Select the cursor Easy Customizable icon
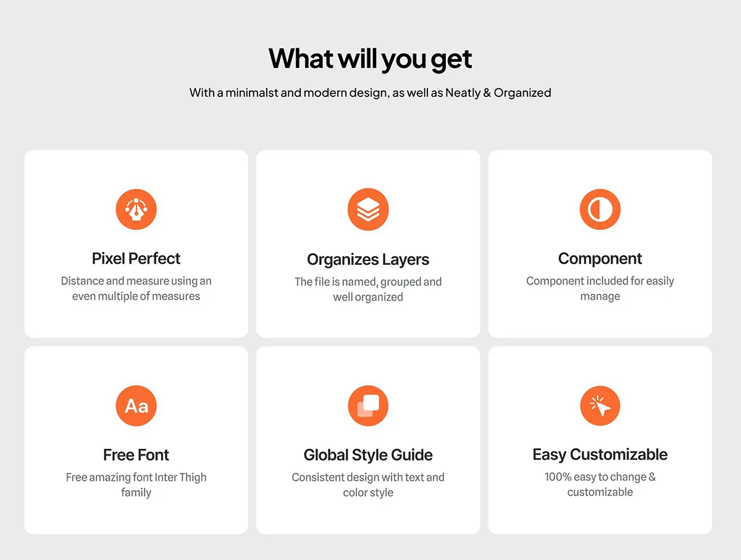 600,406
